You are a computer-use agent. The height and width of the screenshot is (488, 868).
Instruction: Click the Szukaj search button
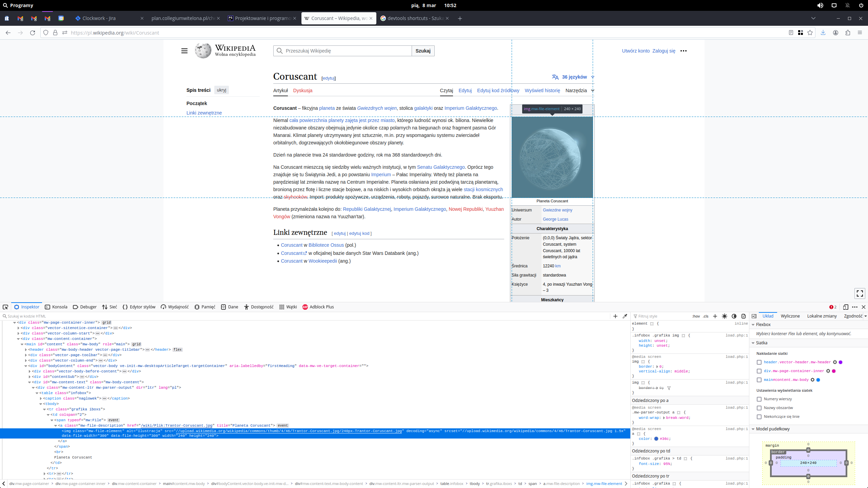tap(423, 51)
